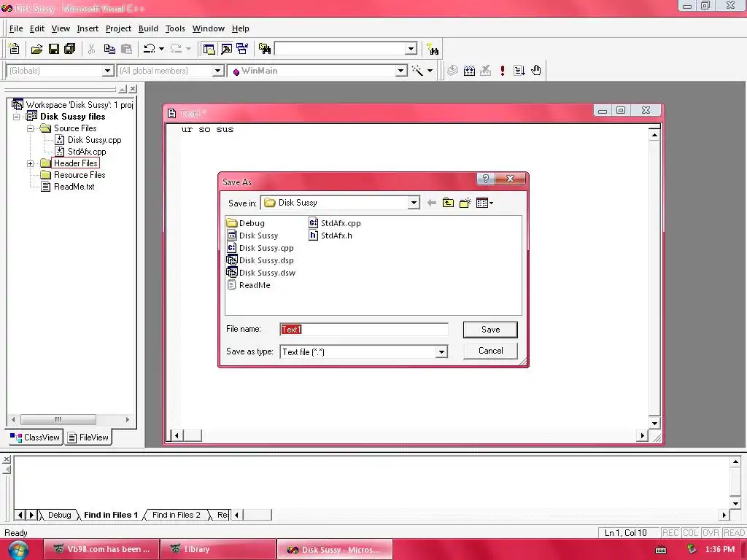Select Resource Files folder in tree

click(x=73, y=175)
